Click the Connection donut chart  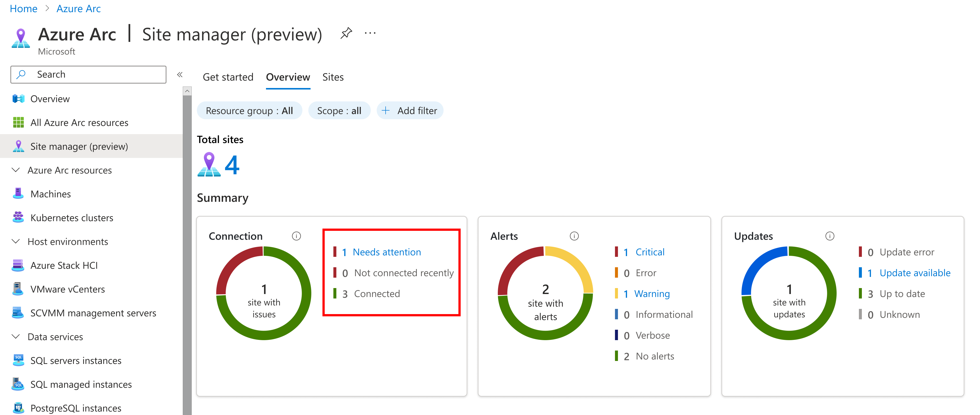(264, 293)
